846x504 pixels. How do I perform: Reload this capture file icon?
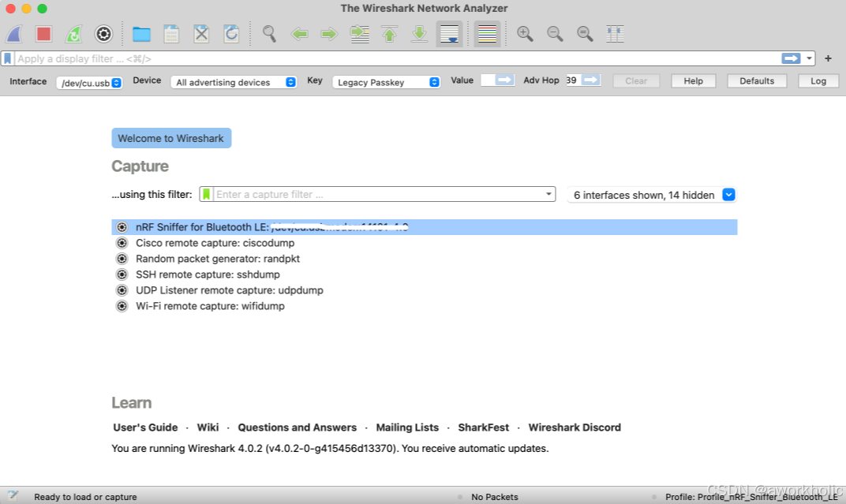(x=231, y=34)
